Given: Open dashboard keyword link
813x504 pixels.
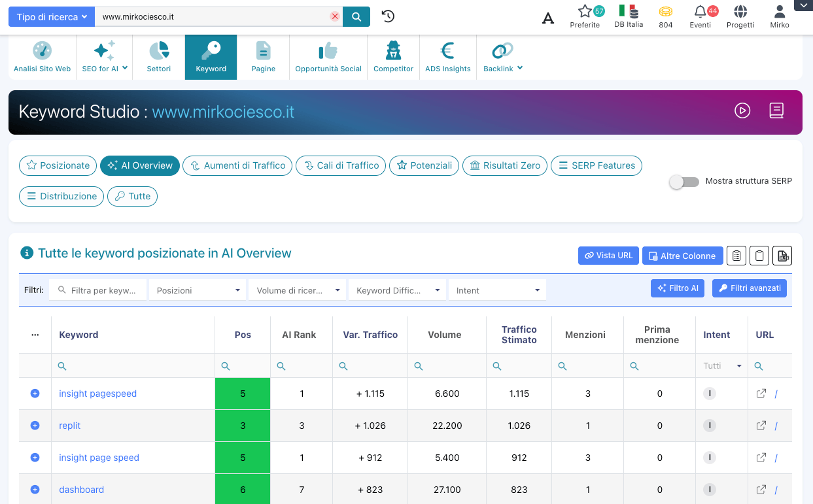Looking at the screenshot, I should coord(82,490).
